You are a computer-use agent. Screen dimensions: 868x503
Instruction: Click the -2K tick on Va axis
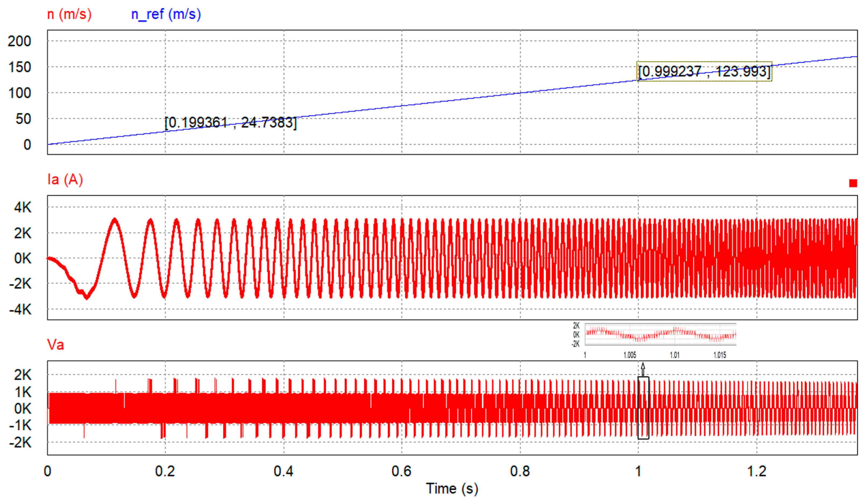21,443
